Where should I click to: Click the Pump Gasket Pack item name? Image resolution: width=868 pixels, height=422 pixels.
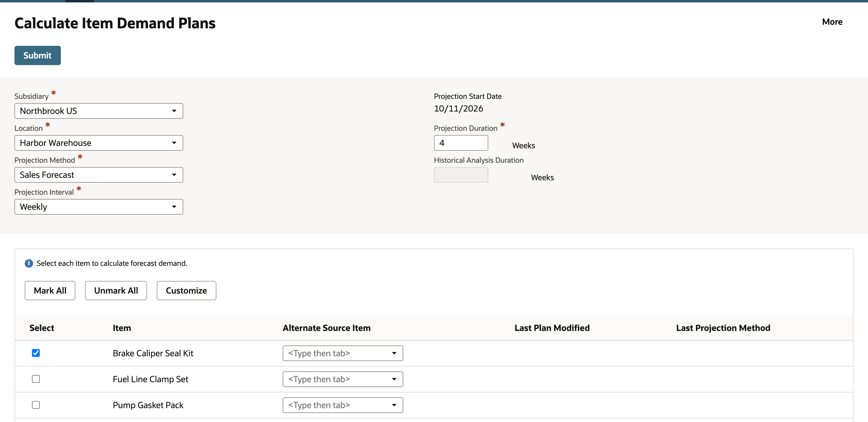pyautogui.click(x=148, y=405)
